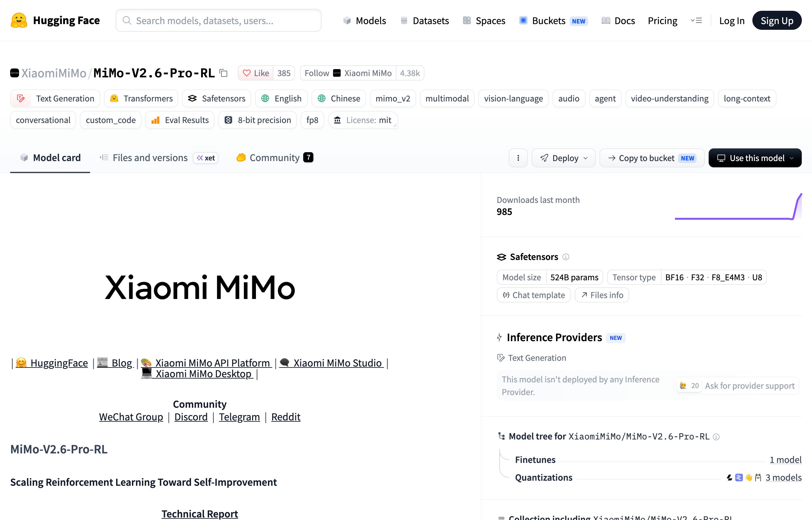812x520 pixels.
Task: Click the Log In link
Action: pos(732,21)
